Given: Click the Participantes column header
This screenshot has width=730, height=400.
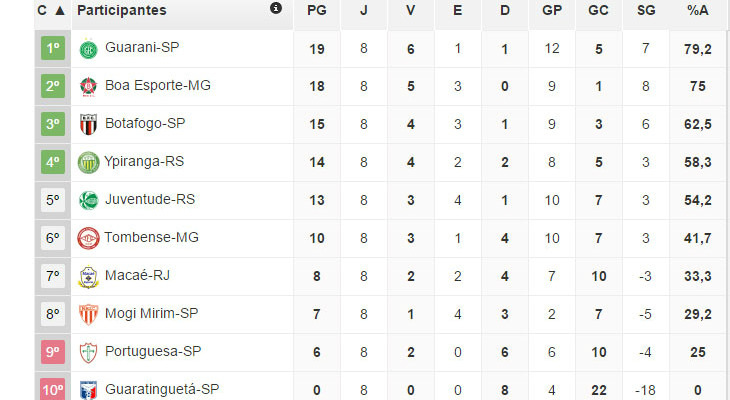Looking at the screenshot, I should click(122, 10).
